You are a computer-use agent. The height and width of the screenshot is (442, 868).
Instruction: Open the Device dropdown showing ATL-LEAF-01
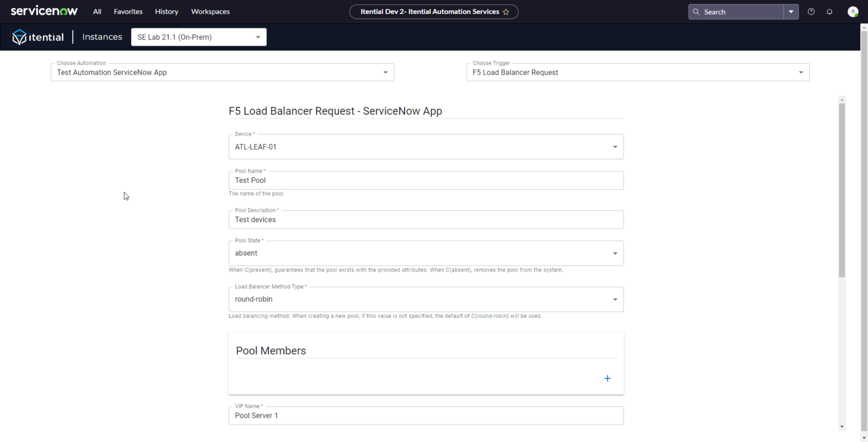615,147
